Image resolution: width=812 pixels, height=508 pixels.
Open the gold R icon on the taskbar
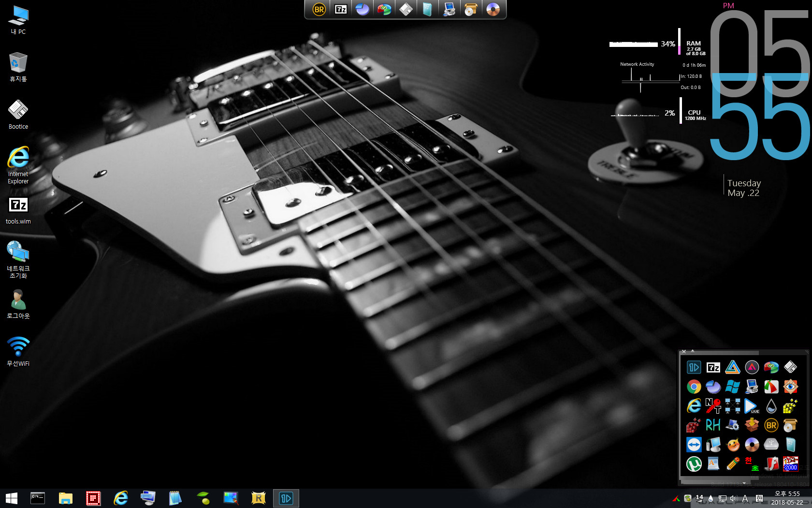coord(259,498)
